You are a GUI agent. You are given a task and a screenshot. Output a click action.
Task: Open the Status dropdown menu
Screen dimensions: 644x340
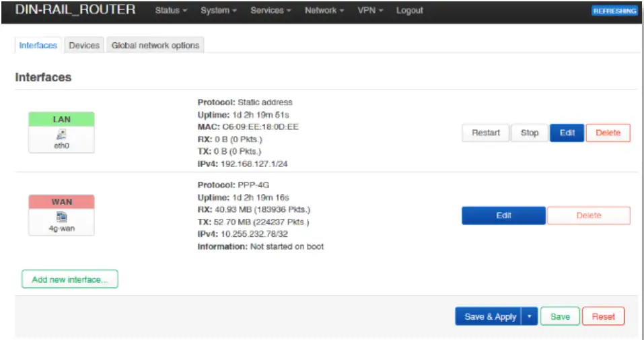click(171, 11)
